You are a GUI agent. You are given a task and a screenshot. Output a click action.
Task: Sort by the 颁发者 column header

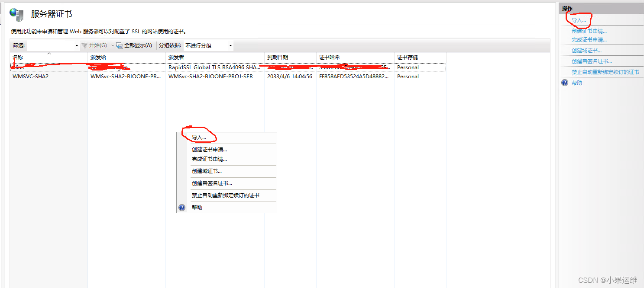coord(215,57)
